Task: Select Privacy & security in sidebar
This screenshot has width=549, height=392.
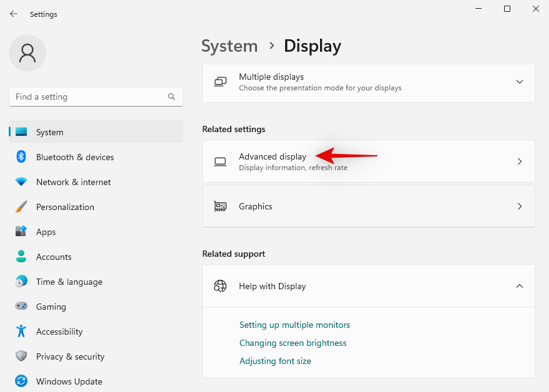Action: click(70, 356)
